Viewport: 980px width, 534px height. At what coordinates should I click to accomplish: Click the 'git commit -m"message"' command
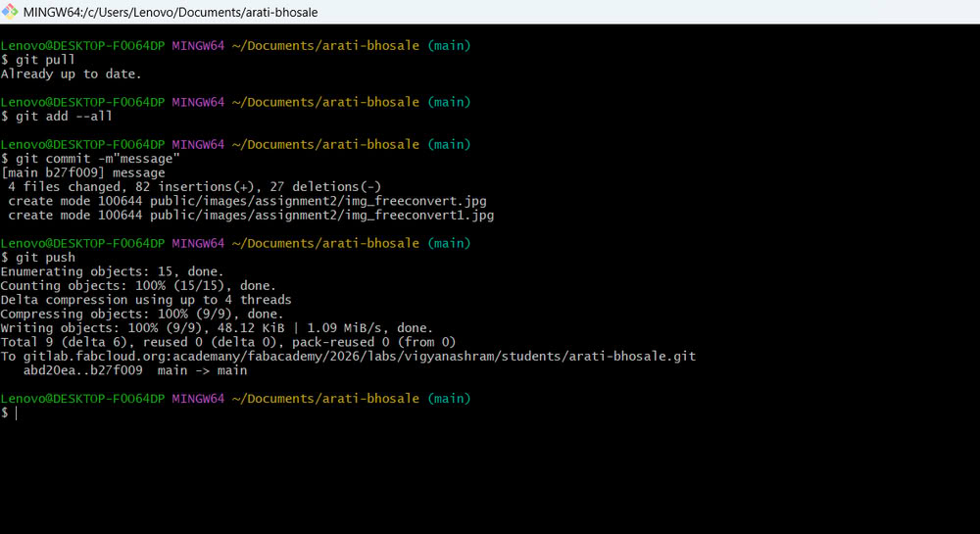pos(90,159)
